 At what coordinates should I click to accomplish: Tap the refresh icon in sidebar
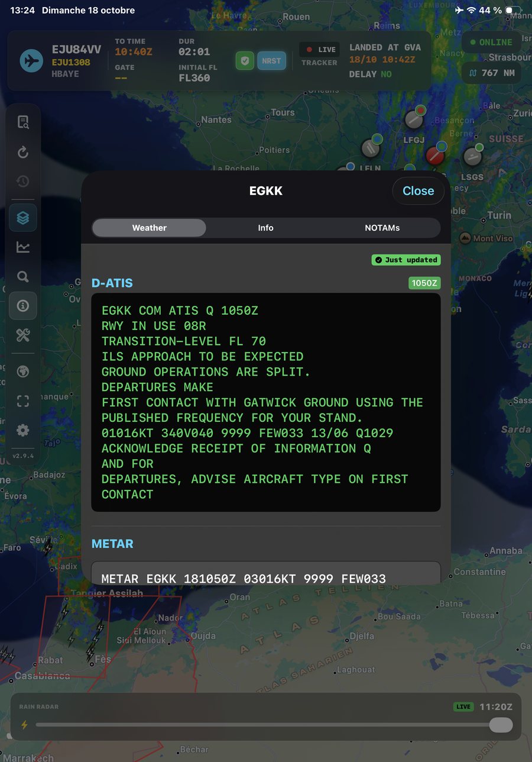tap(23, 153)
